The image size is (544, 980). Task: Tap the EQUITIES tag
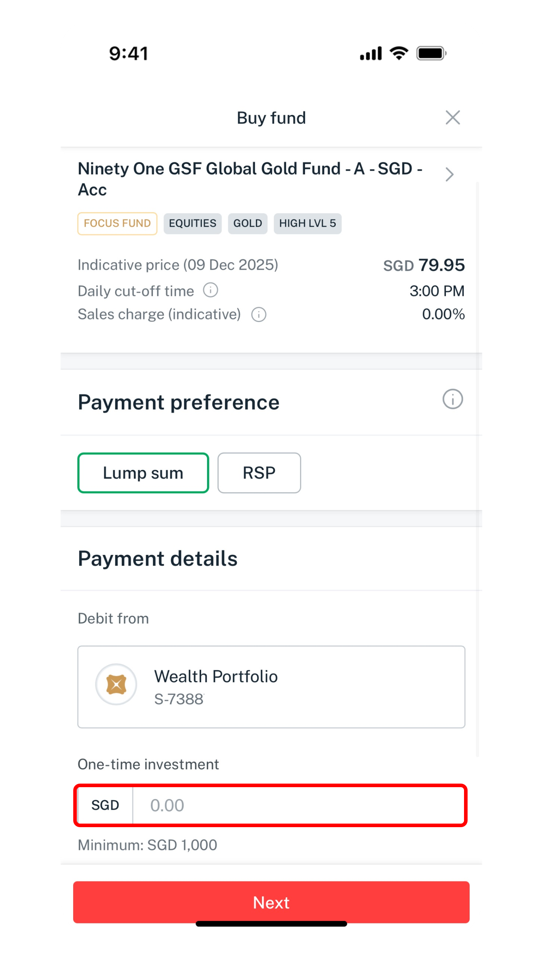192,224
